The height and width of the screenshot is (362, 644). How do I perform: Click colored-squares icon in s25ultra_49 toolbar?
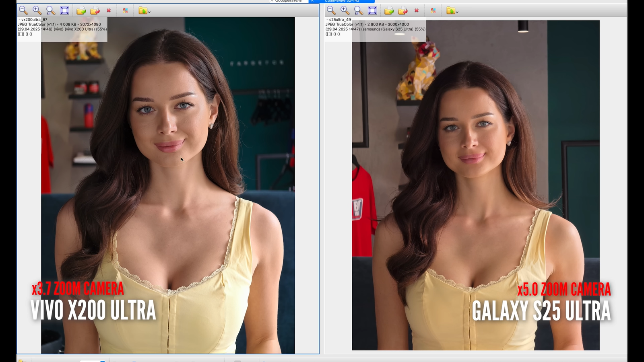coord(433,10)
